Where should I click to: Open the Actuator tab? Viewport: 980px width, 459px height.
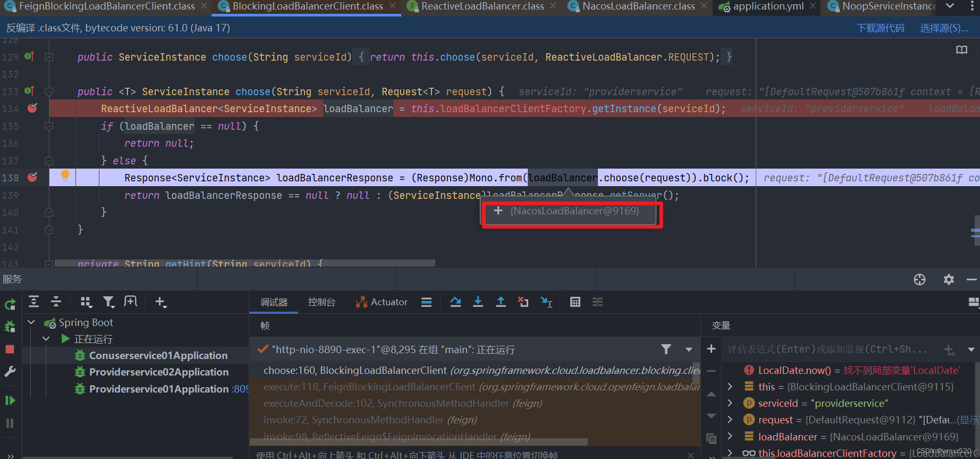point(382,302)
